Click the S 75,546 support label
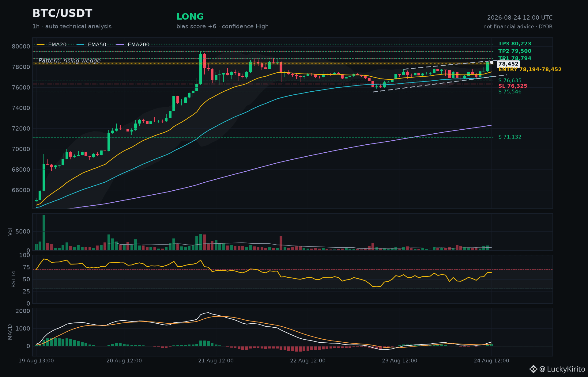 point(510,92)
